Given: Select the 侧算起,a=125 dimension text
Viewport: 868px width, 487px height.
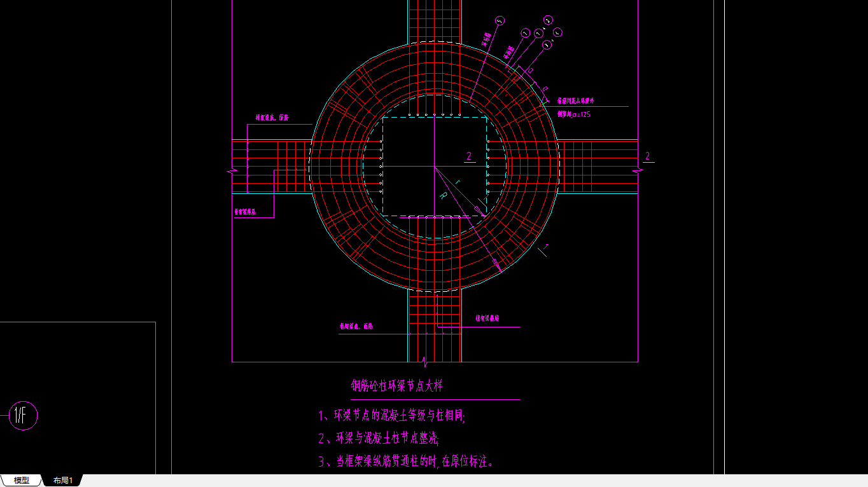Looking at the screenshot, I should point(574,114).
